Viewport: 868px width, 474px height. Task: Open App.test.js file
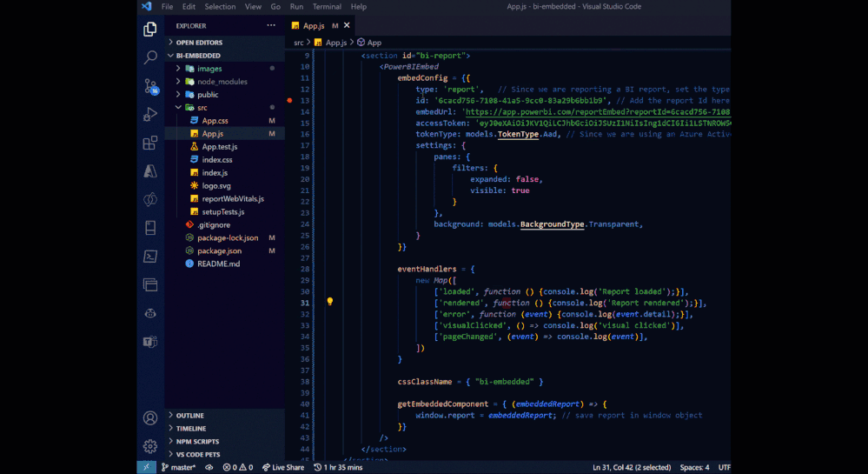click(225, 146)
